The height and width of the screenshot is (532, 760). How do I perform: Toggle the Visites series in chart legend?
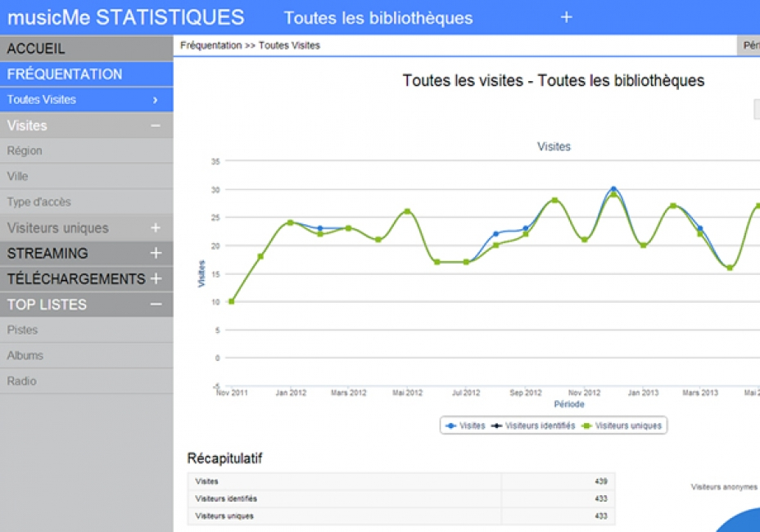[465, 426]
